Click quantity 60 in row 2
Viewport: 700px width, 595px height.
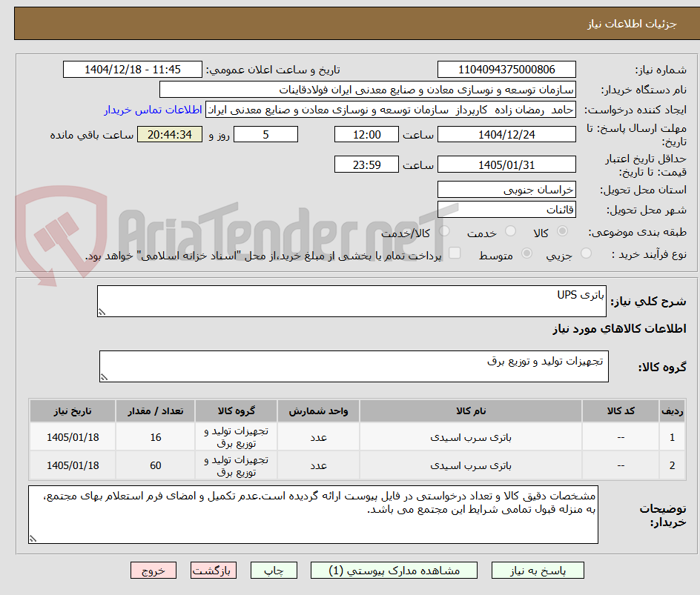pyautogui.click(x=156, y=465)
